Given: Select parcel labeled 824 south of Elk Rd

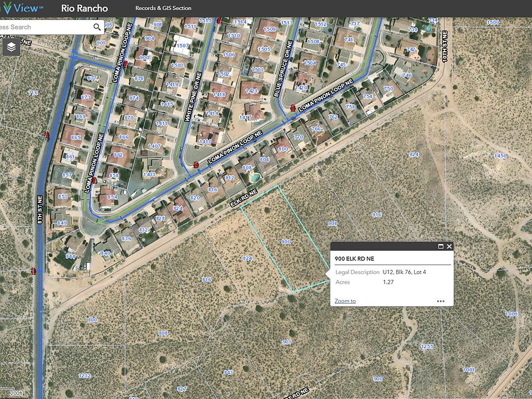Looking at the screenshot, I should click(247, 258).
